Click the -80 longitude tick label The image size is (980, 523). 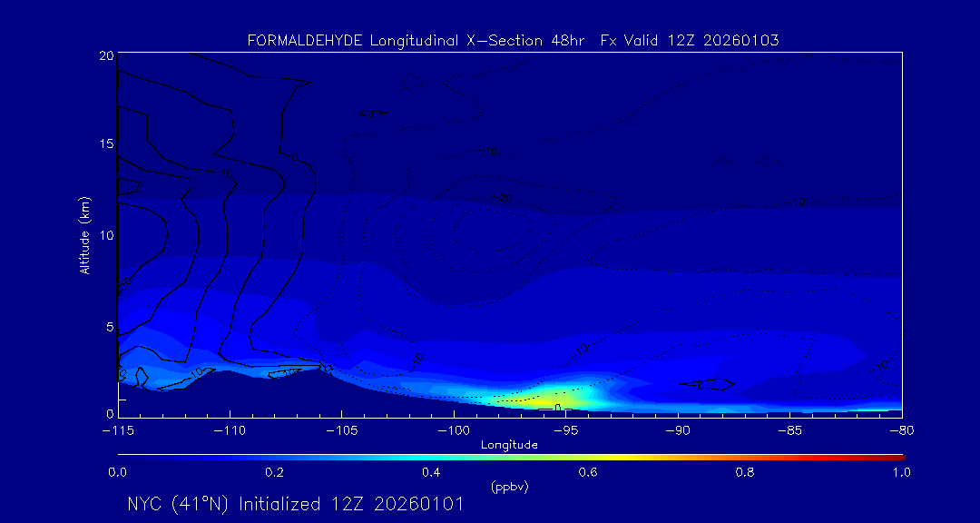tap(901, 430)
